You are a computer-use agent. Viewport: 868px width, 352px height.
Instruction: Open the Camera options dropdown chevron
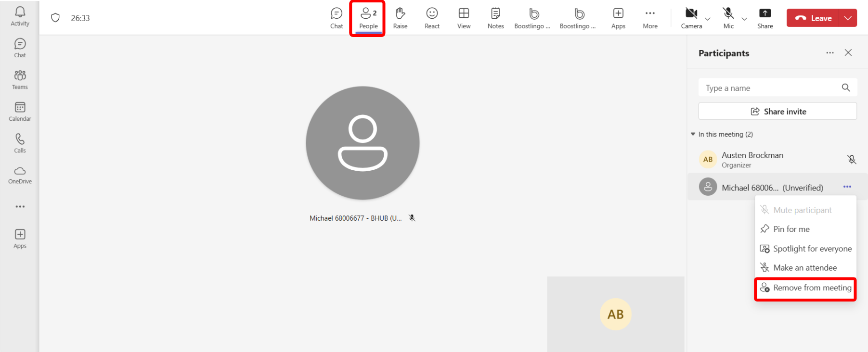tap(708, 19)
